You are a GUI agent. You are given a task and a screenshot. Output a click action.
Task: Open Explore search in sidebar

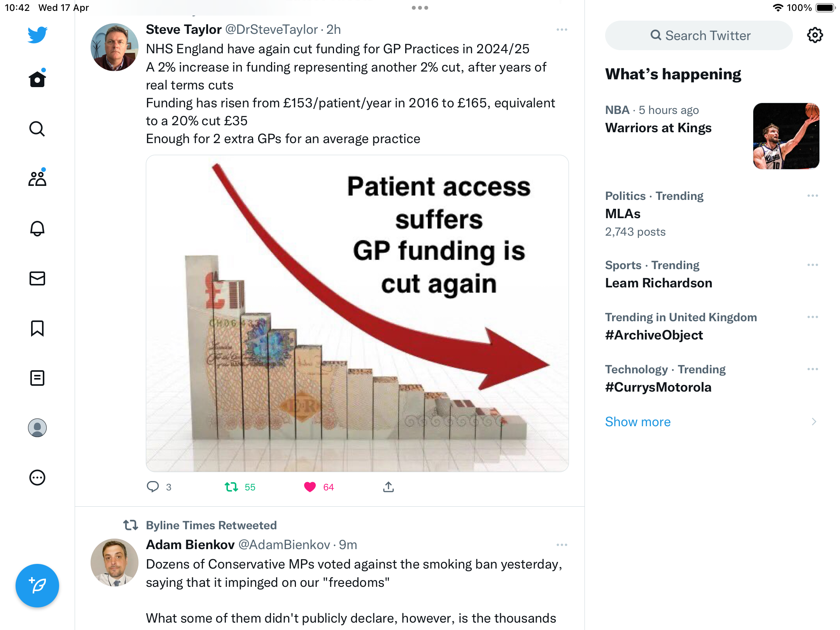(x=37, y=129)
